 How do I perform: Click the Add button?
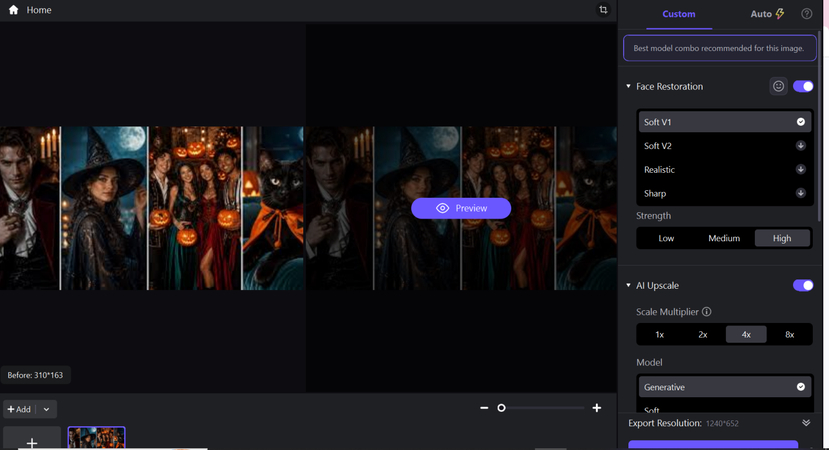tap(19, 409)
